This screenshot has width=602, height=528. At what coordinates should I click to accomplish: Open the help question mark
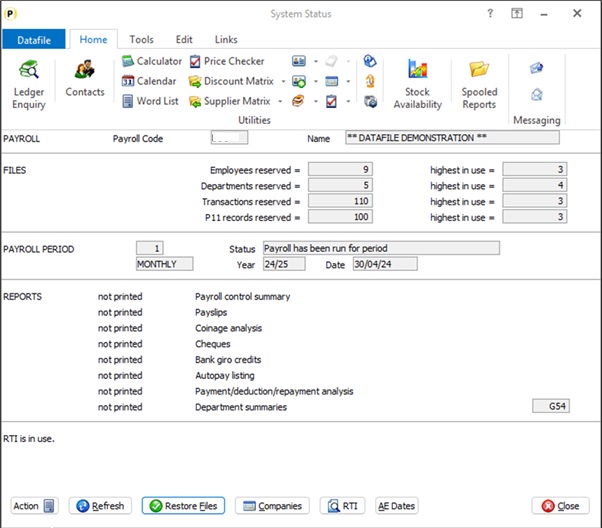point(490,13)
